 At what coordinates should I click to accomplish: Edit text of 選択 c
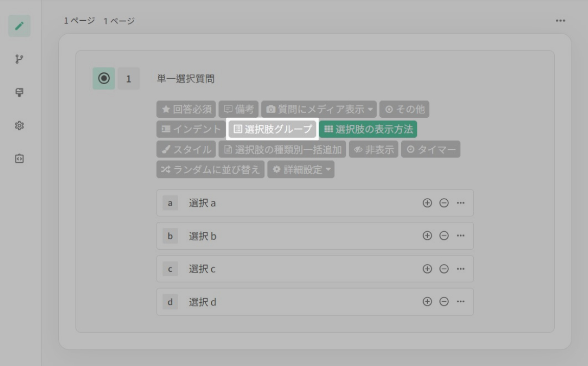tap(202, 269)
